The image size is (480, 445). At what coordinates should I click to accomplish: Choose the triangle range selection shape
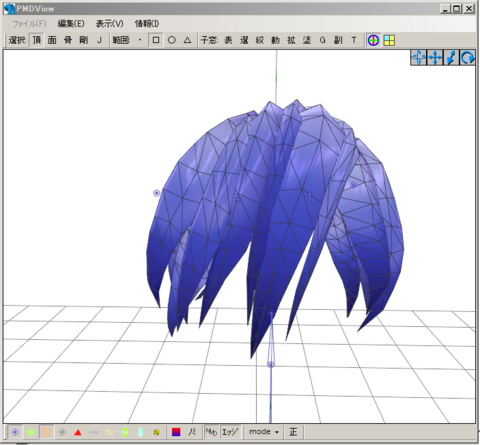187,40
